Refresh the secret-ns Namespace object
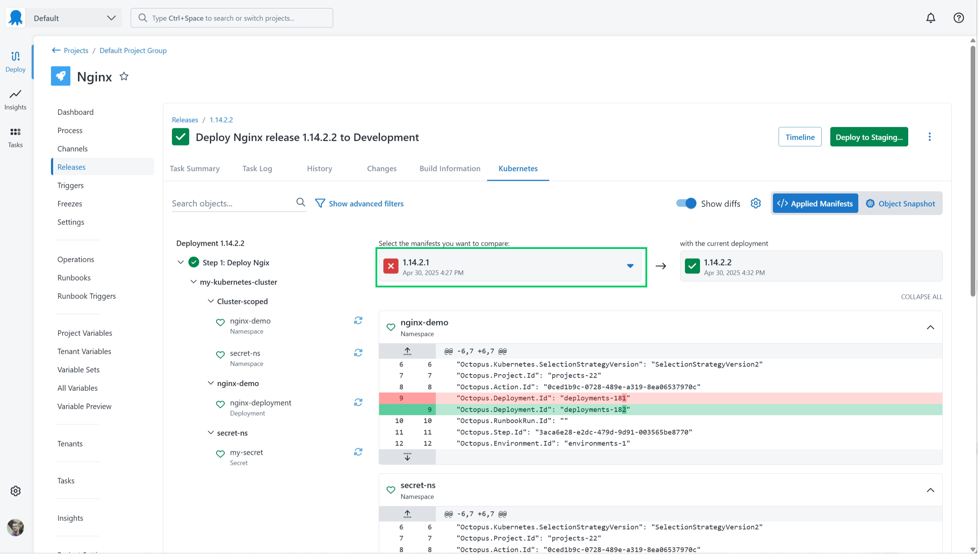Screen dimensions: 980x554 (358, 353)
